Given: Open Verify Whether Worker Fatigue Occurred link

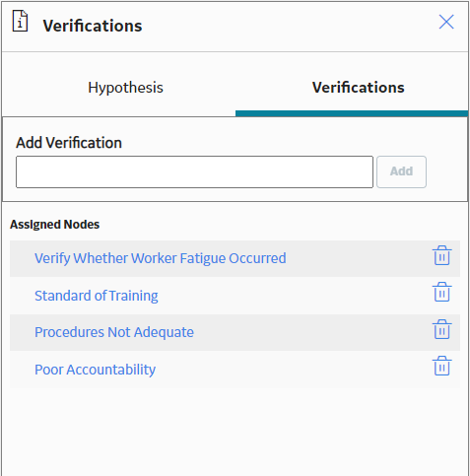Looking at the screenshot, I should click(161, 258).
